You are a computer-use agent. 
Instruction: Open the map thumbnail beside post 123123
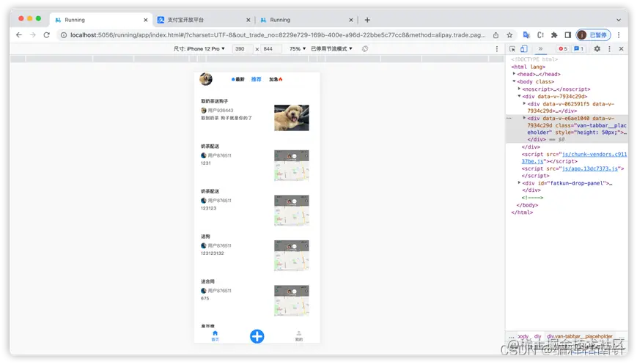coord(292,210)
